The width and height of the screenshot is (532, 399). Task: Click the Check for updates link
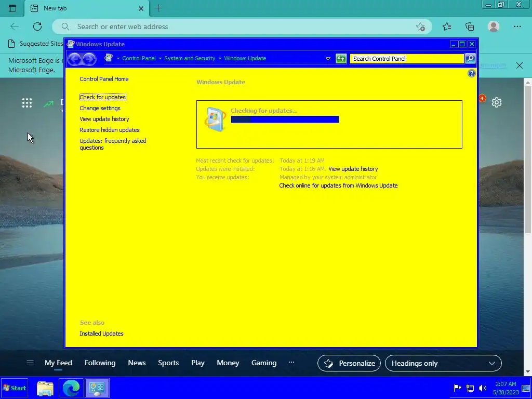tap(103, 97)
